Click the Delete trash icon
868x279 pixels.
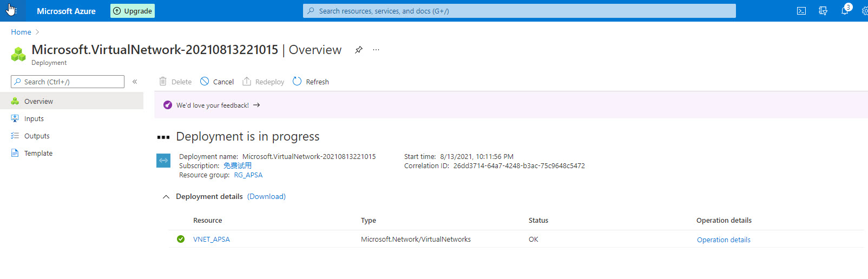[x=163, y=81]
